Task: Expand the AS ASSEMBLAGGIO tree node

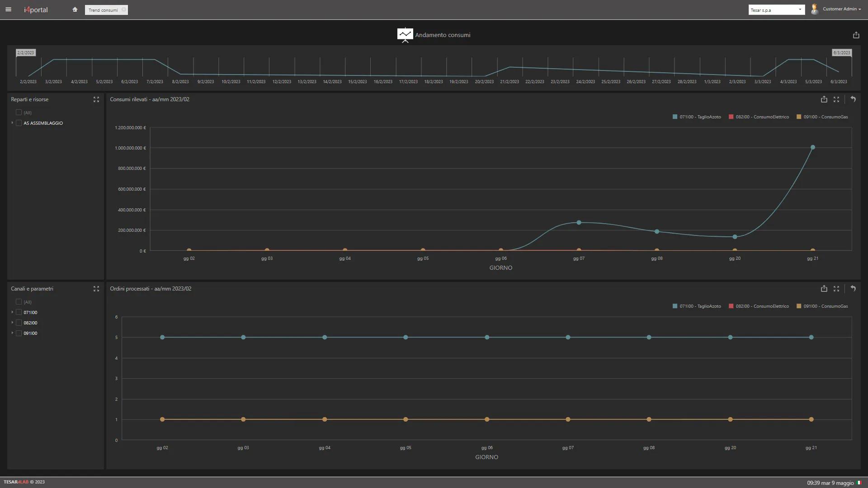Action: click(12, 123)
